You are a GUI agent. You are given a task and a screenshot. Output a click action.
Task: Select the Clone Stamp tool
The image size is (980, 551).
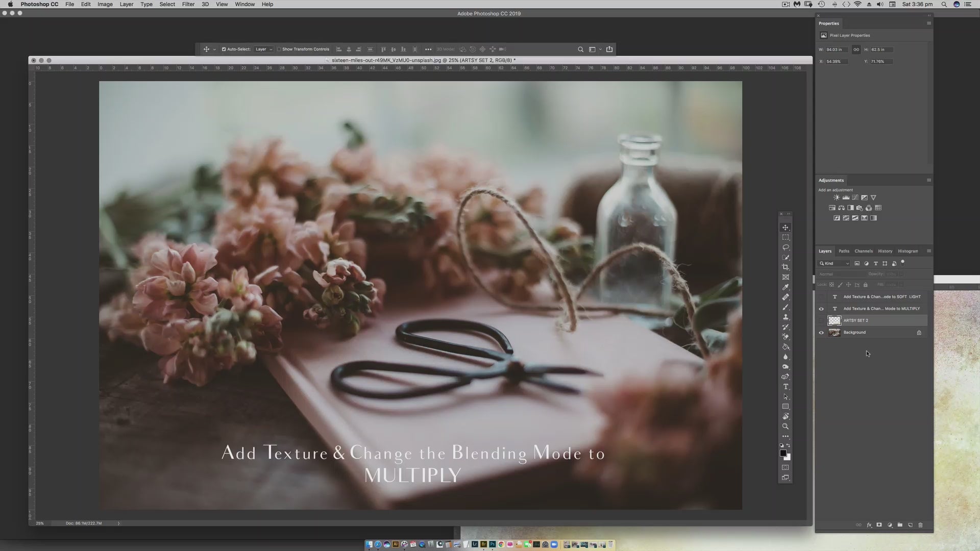click(786, 317)
